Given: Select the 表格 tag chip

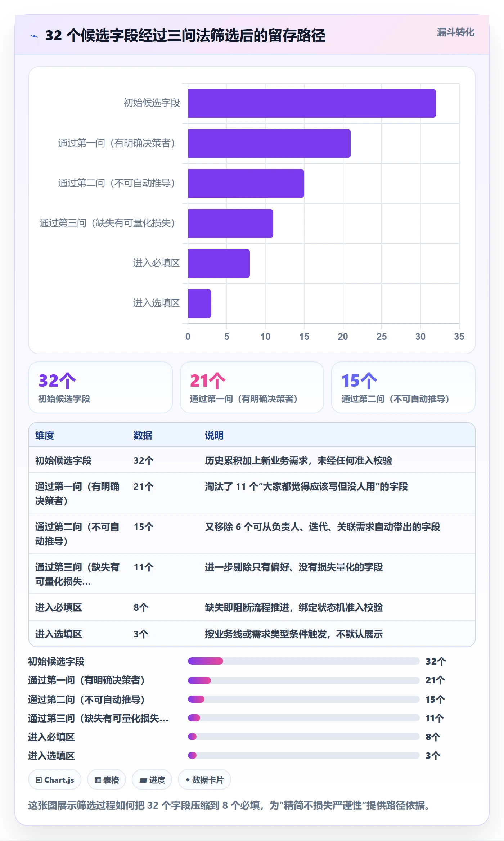Looking at the screenshot, I should click(107, 780).
